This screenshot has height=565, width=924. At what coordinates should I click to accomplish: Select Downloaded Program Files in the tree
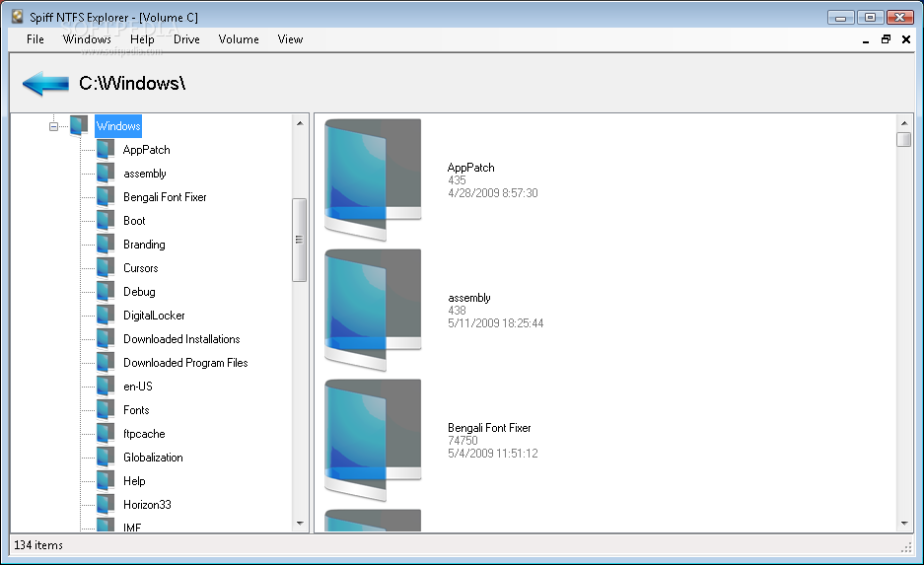[185, 362]
